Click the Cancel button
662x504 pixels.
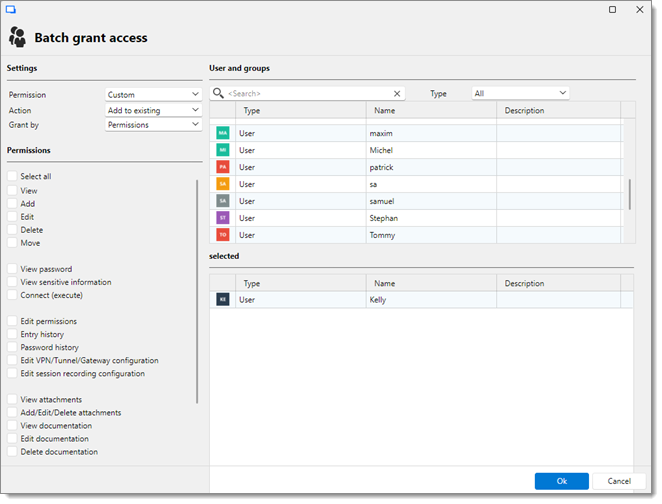point(619,481)
